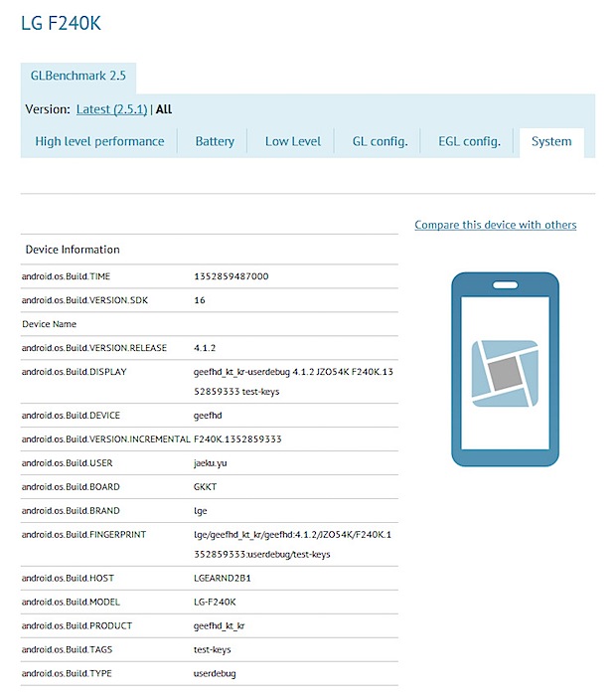Click the android.os.Build.USER value jaeku.yu
The image size is (616, 698).
pos(213,462)
